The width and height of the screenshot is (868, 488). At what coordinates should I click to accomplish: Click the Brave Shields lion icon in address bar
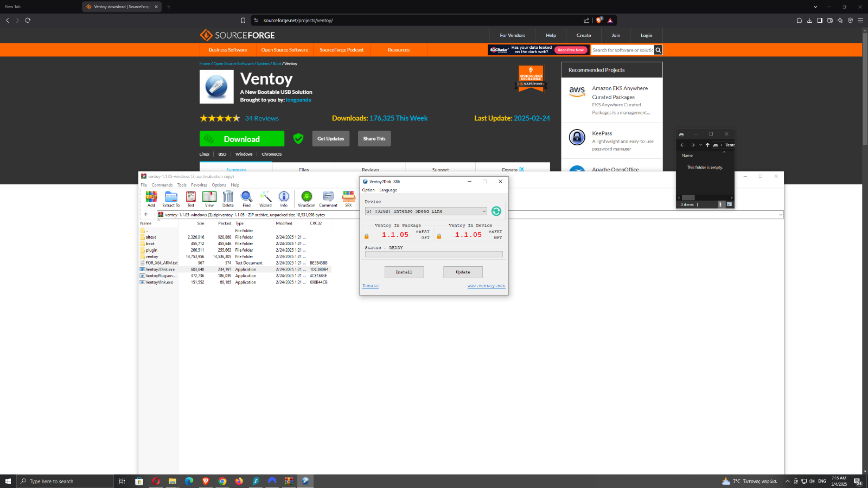click(599, 20)
